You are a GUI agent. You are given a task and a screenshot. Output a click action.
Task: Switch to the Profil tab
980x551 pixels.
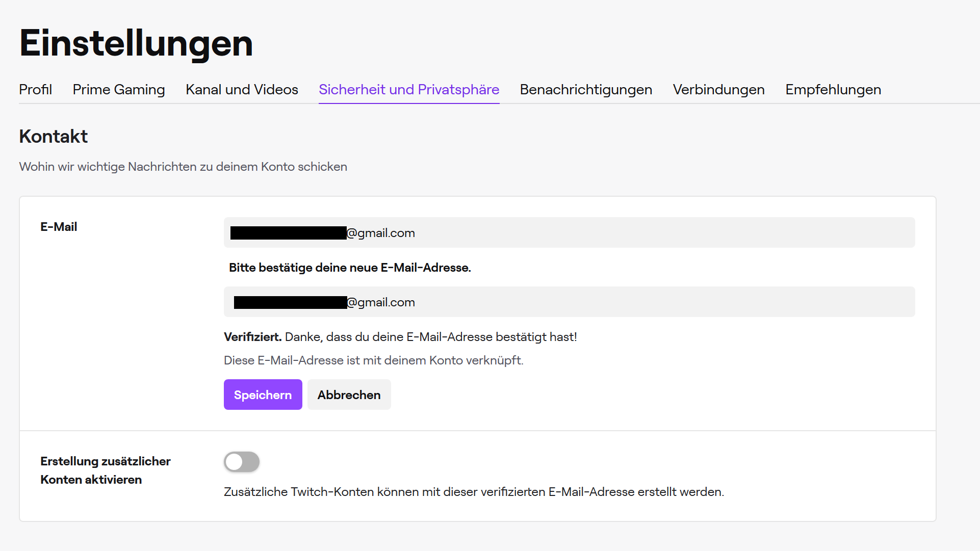point(35,90)
